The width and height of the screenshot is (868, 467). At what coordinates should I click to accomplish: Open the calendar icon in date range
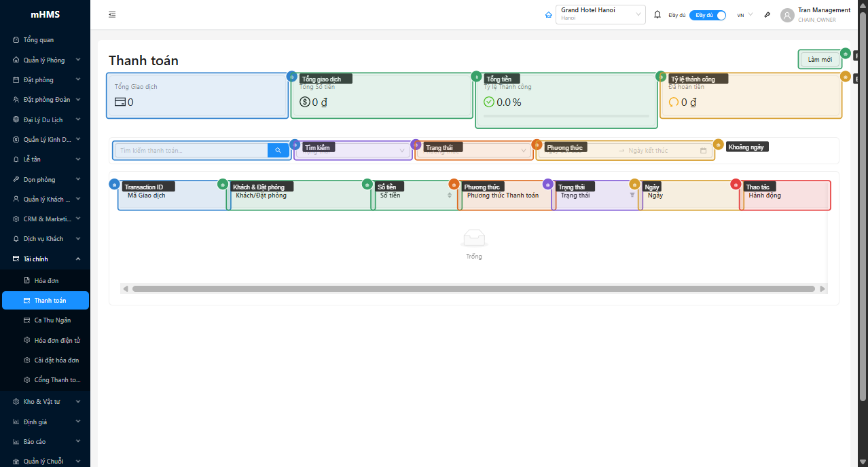(x=703, y=151)
